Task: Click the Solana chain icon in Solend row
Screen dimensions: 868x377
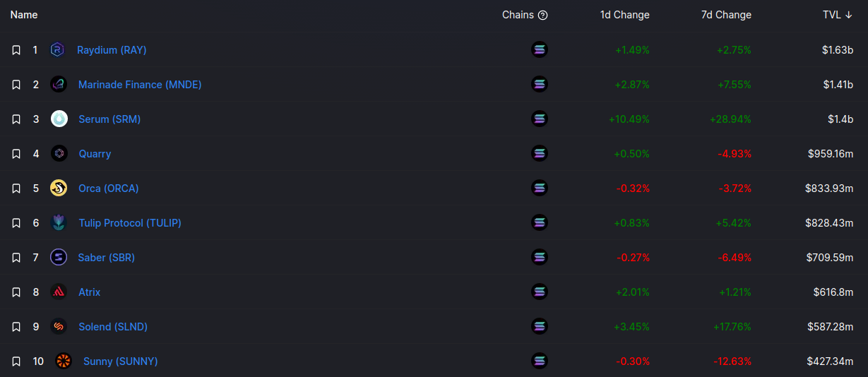Action: (x=540, y=327)
